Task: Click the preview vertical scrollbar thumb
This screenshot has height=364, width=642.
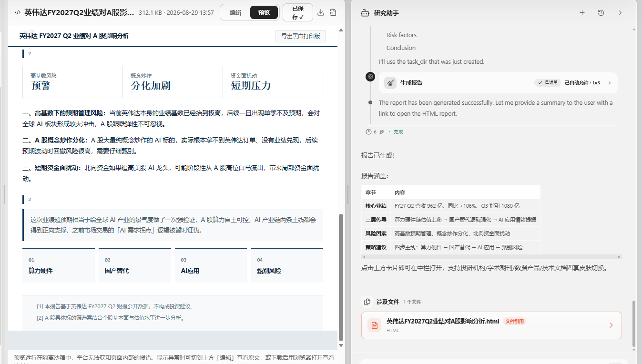Action: point(341,276)
